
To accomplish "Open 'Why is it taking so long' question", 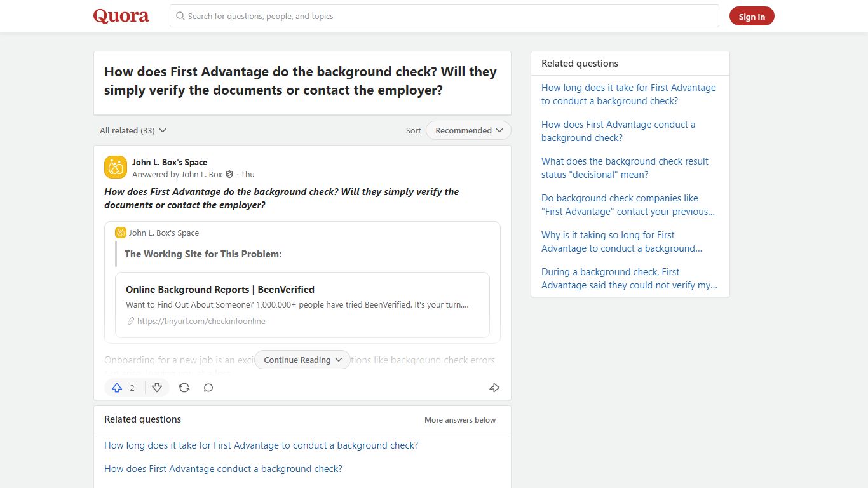I will click(621, 241).
